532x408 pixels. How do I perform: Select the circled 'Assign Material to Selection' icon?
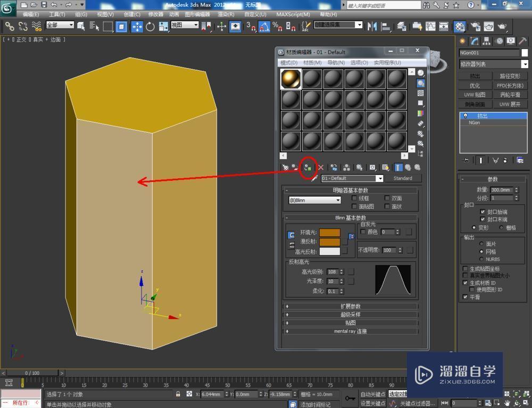click(x=307, y=168)
